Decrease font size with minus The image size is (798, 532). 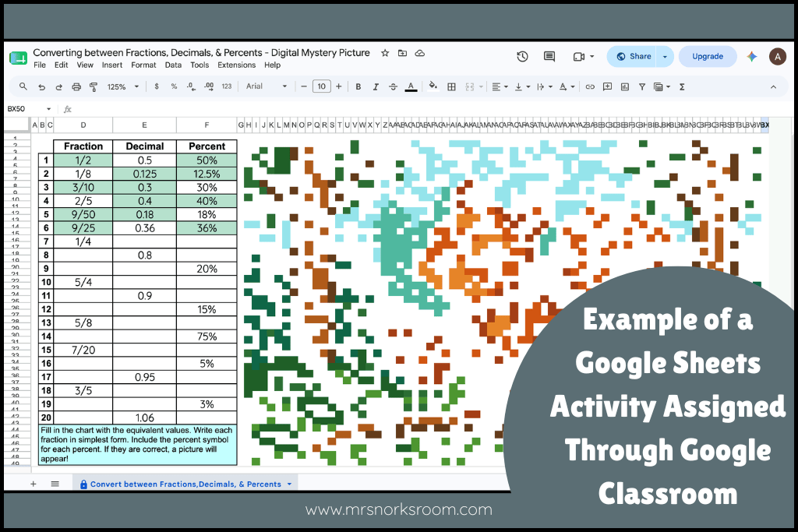click(x=304, y=86)
